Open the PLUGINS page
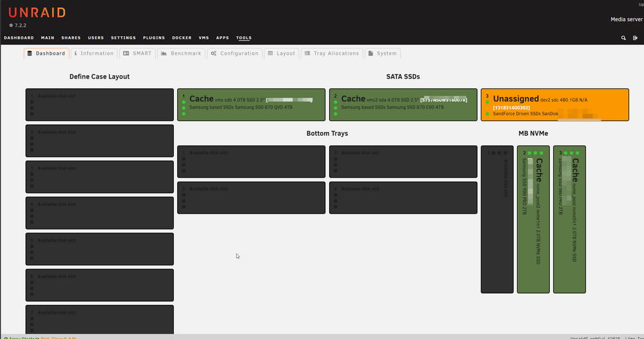 coord(154,38)
